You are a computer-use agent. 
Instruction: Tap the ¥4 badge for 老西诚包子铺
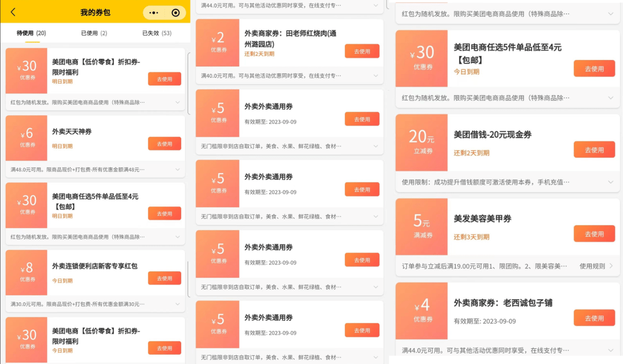click(x=421, y=311)
